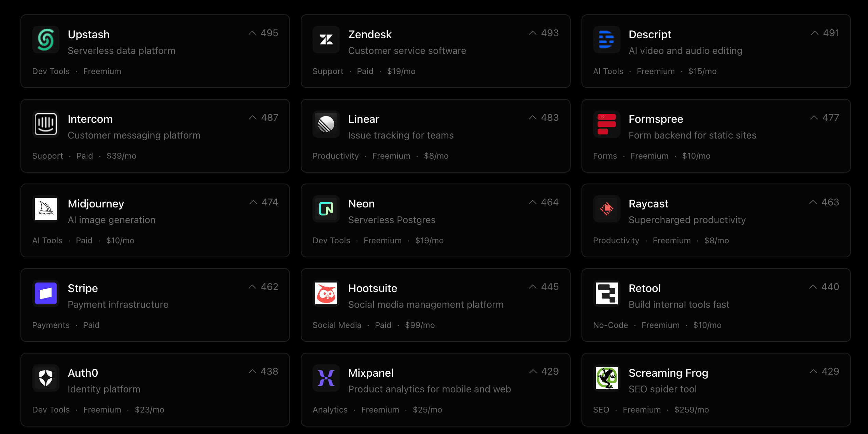Select the Analytics category on Mixpanel card
This screenshot has height=434, width=868.
point(330,410)
